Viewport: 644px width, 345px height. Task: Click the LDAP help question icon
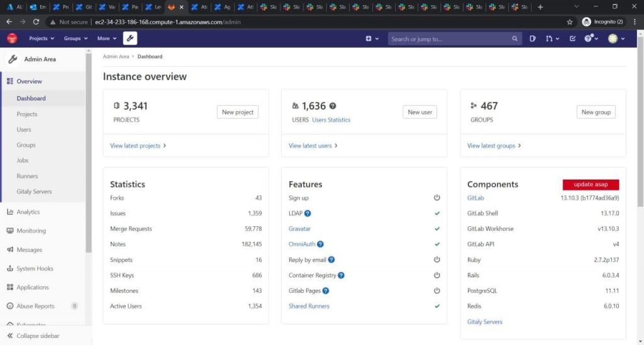(308, 213)
